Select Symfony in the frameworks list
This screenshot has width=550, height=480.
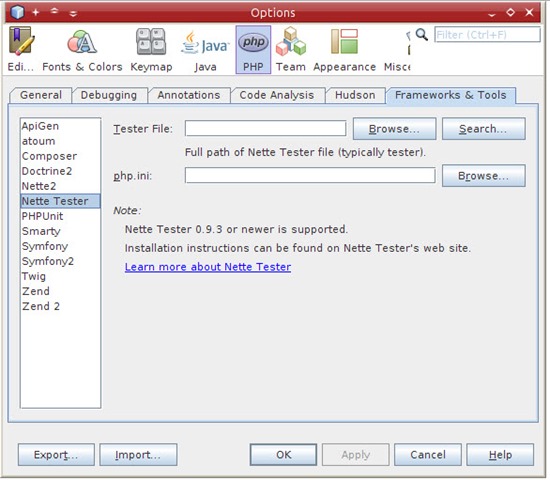tap(60, 246)
